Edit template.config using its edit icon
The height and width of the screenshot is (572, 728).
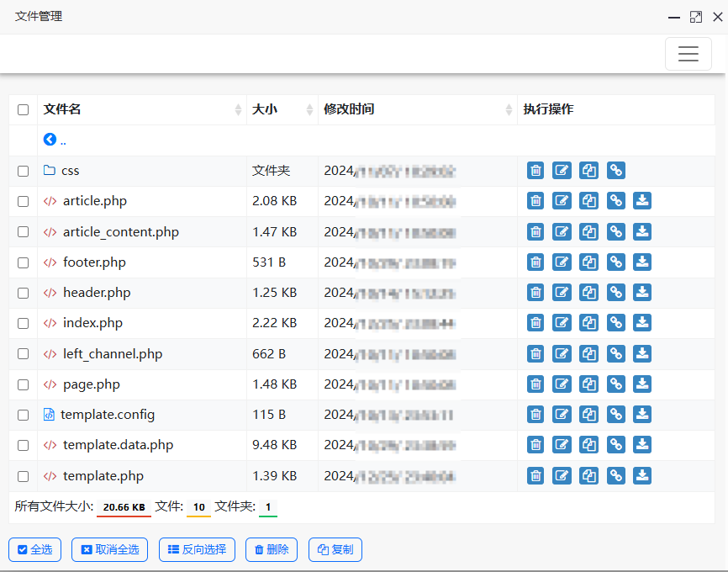click(x=562, y=415)
